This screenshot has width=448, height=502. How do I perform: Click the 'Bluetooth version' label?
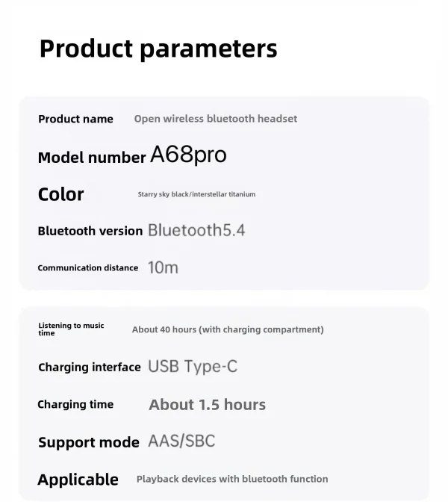tap(90, 231)
